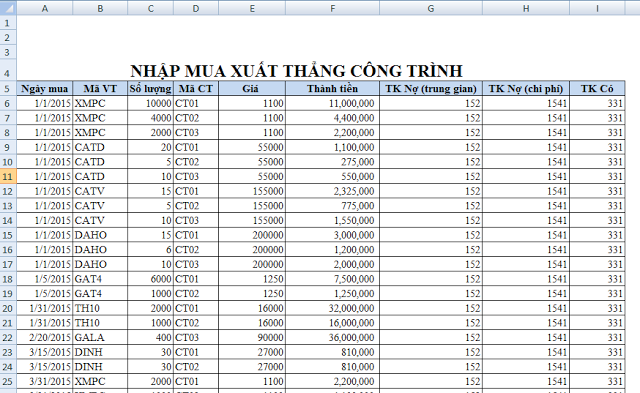640x393 pixels.
Task: Select the DINH cell in row 23
Action: 100,352
